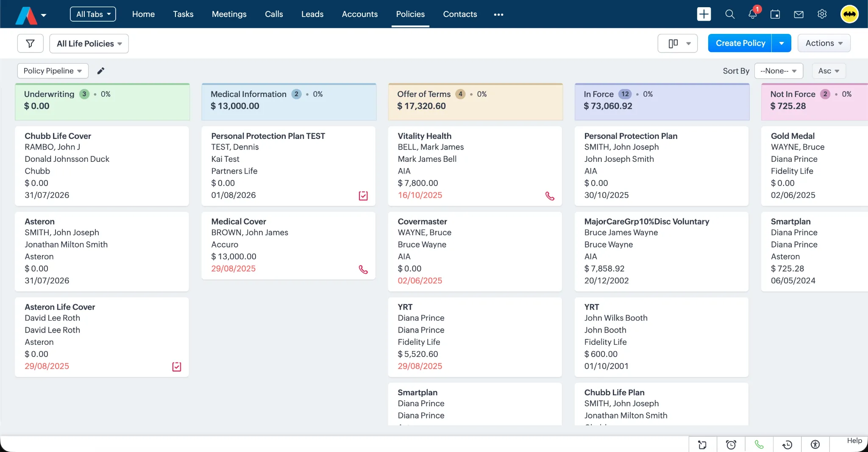
Task: Click the overdue date 16/10/2025
Action: (420, 195)
